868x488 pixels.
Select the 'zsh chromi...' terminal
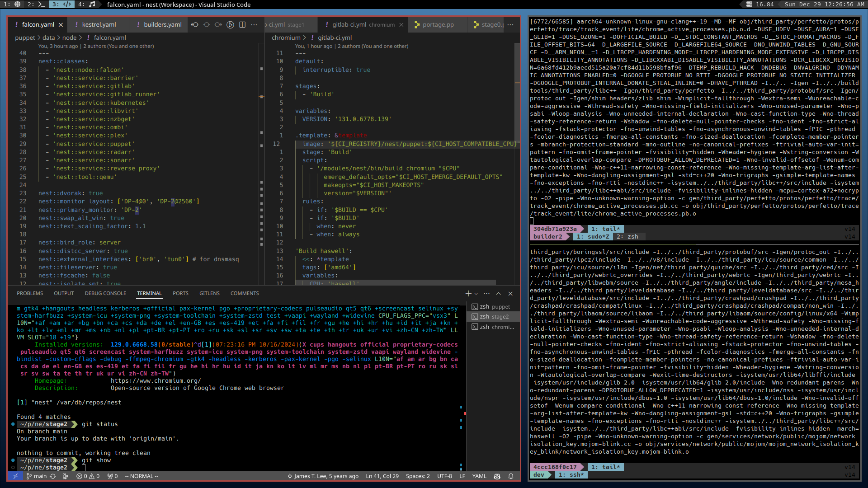click(x=493, y=327)
